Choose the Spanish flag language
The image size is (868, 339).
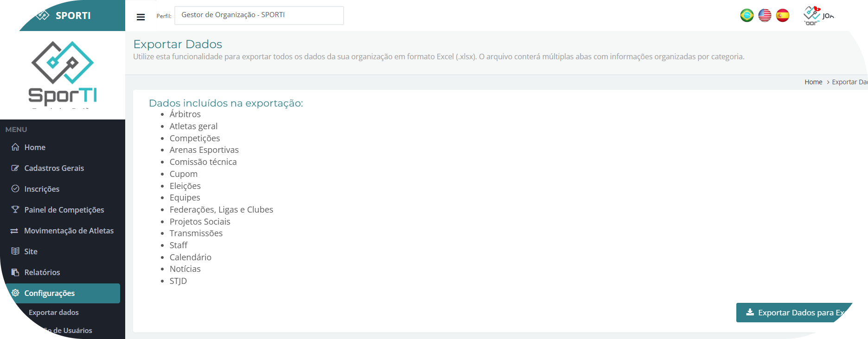tap(783, 15)
